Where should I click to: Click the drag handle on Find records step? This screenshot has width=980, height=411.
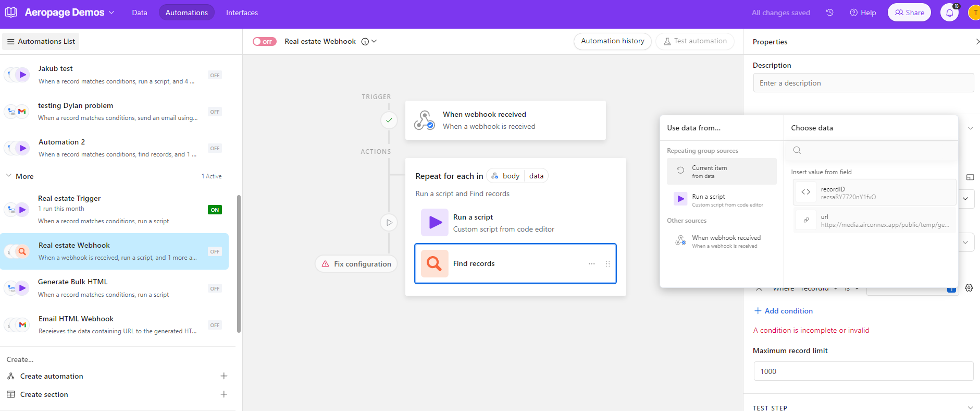click(607, 264)
